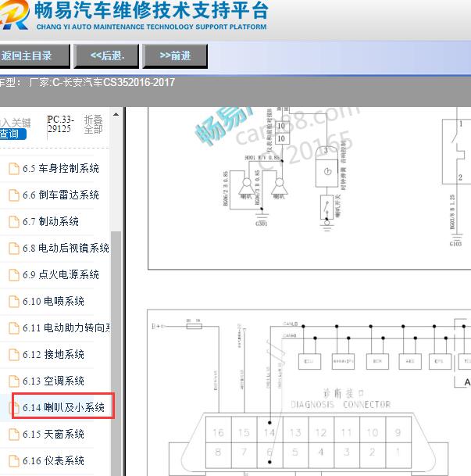
Task: Click the blue 查询 search button
Action: tap(11, 134)
